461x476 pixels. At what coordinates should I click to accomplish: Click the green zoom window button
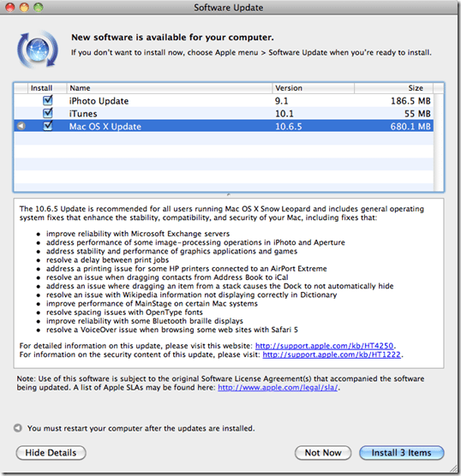38,8
